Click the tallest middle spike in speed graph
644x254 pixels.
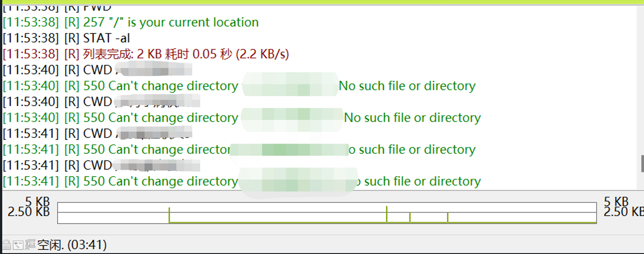387,214
